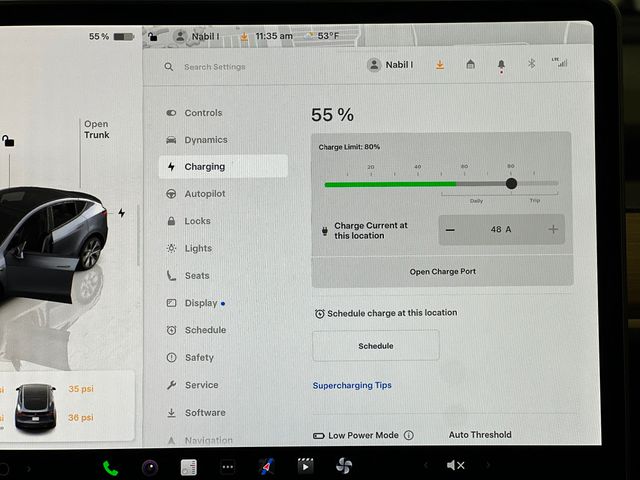The width and height of the screenshot is (640, 480).
Task: Tap the Low Power Mode info icon
Action: point(409,435)
